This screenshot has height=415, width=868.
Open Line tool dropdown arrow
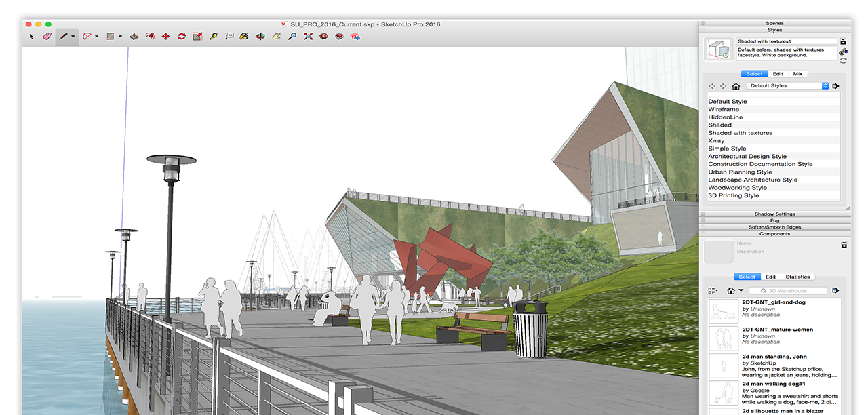click(x=73, y=37)
